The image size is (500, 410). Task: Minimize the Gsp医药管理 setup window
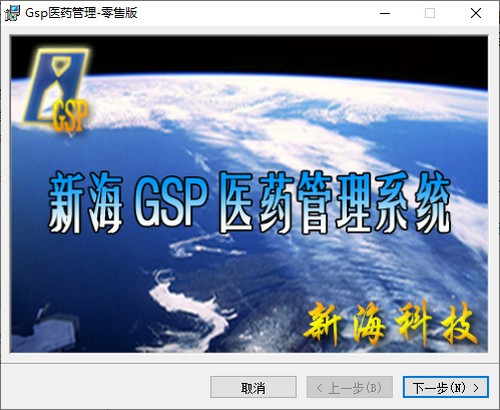pos(385,13)
